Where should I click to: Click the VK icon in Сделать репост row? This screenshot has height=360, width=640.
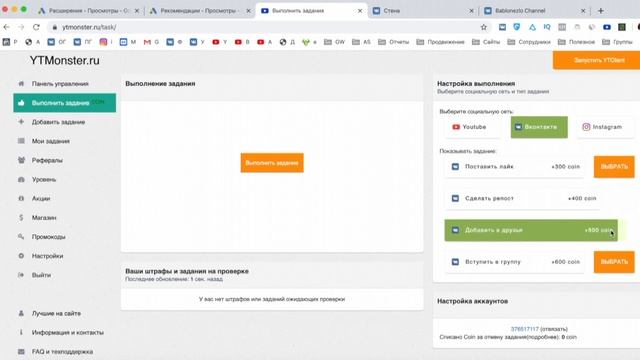tap(455, 198)
